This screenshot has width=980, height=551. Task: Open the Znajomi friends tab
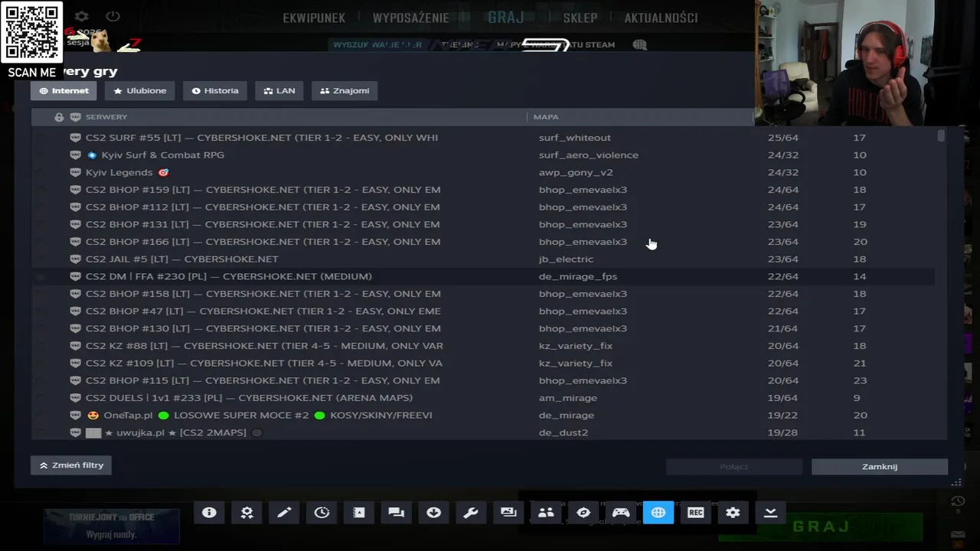pos(345,90)
